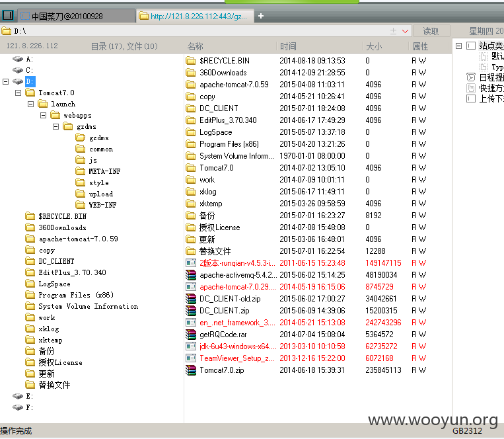Add a new tab with plus button
This screenshot has width=504, height=439.
tap(261, 16)
